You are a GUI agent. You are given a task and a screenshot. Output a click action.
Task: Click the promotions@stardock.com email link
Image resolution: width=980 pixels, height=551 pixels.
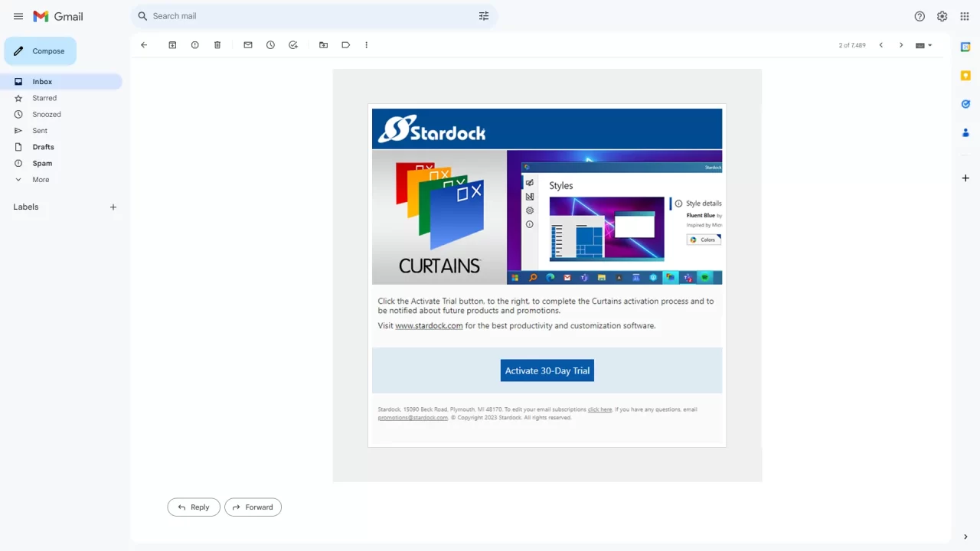(413, 418)
